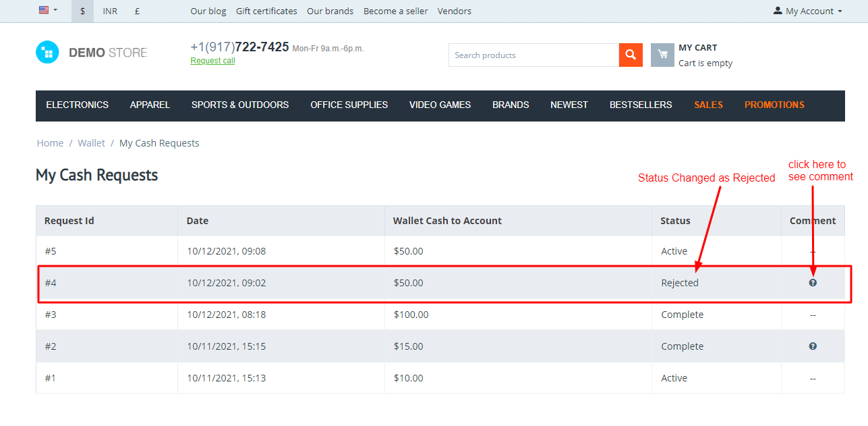Click the My Cash Requests page heading
This screenshot has width=868, height=426.
coord(96,176)
